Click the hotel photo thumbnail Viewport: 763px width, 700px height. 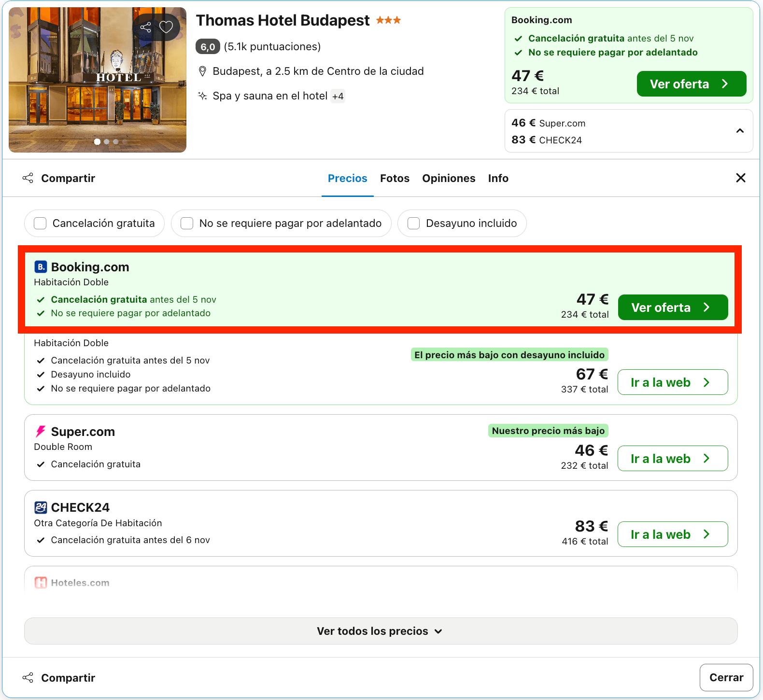[98, 80]
